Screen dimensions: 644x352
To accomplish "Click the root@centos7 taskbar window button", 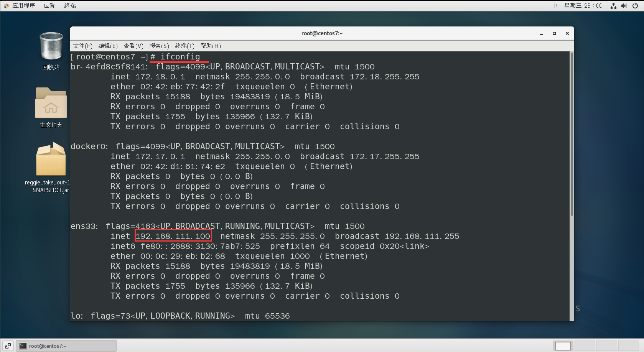I will pyautogui.click(x=66, y=346).
